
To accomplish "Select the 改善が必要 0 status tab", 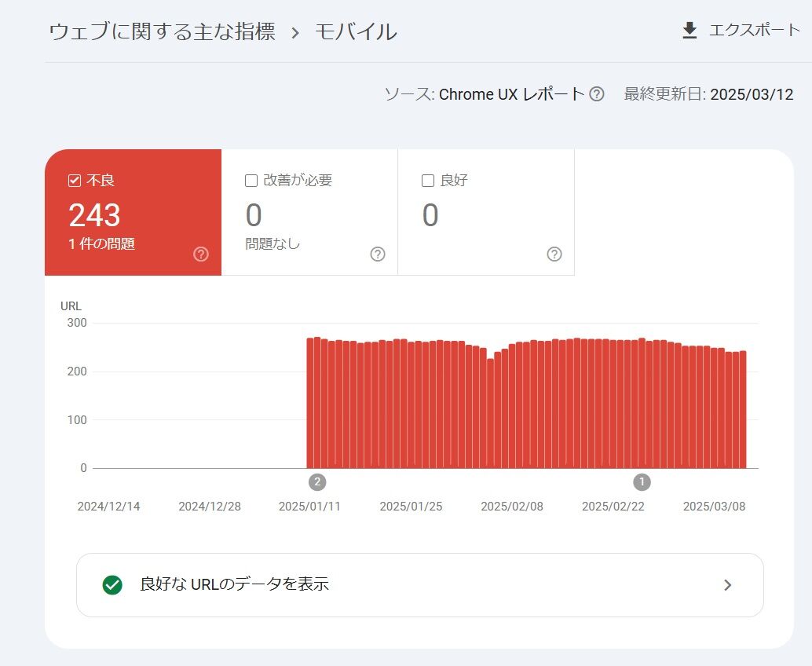I will pos(309,212).
